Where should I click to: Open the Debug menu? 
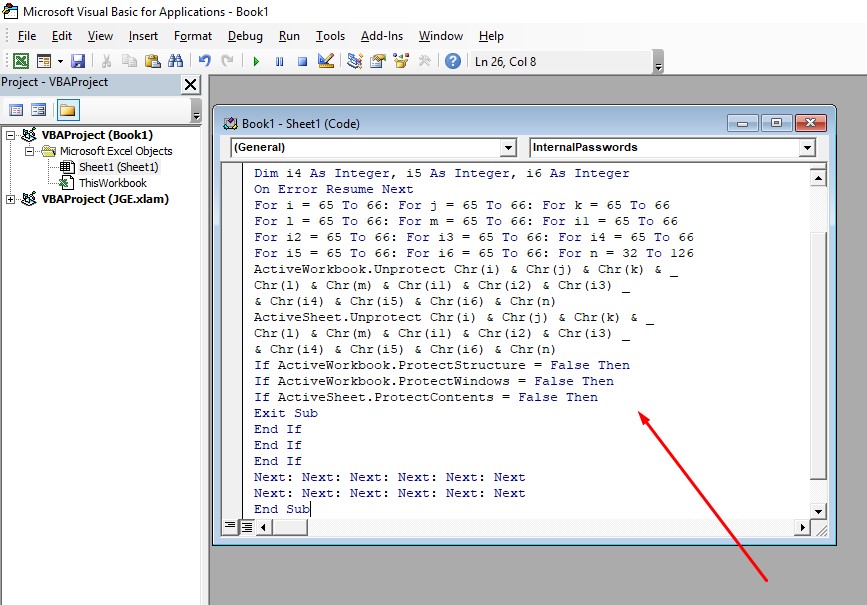[245, 36]
